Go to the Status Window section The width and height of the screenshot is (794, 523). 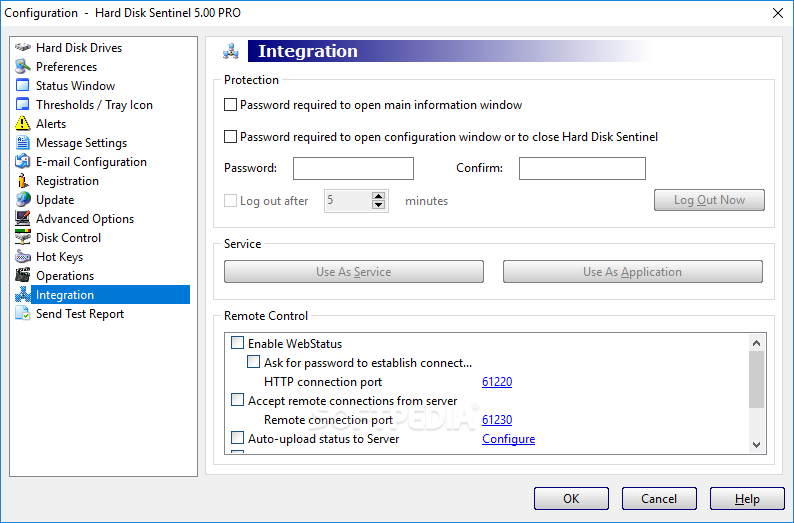pos(75,86)
